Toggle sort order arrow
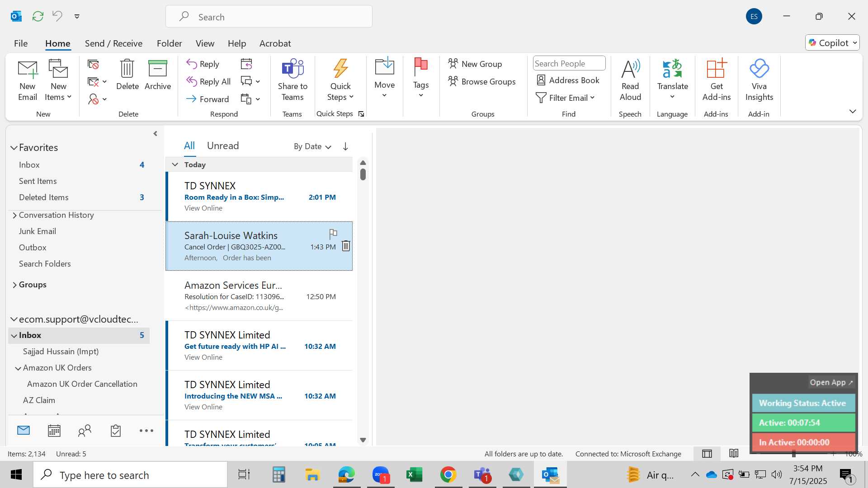The width and height of the screenshot is (868, 488). point(345,146)
